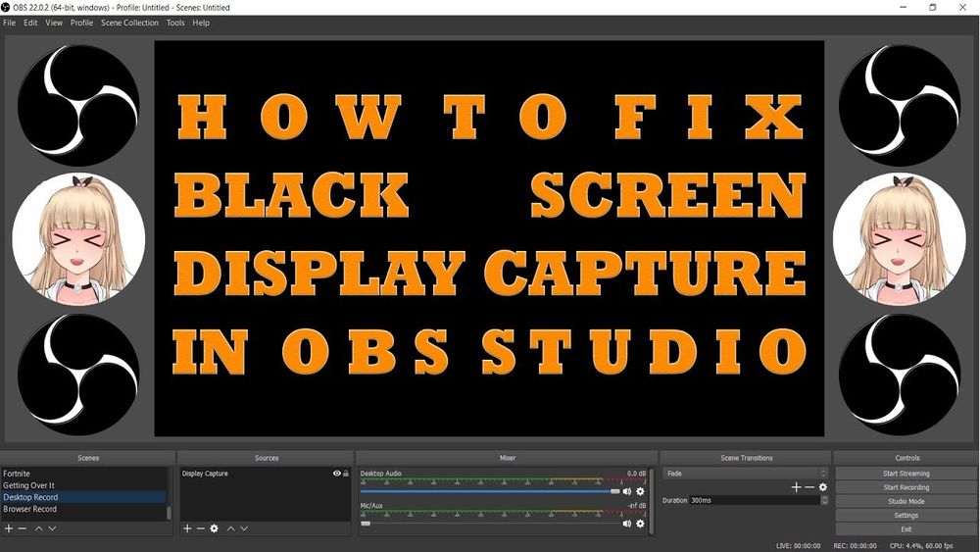Click the Studio Mode button

click(x=906, y=501)
